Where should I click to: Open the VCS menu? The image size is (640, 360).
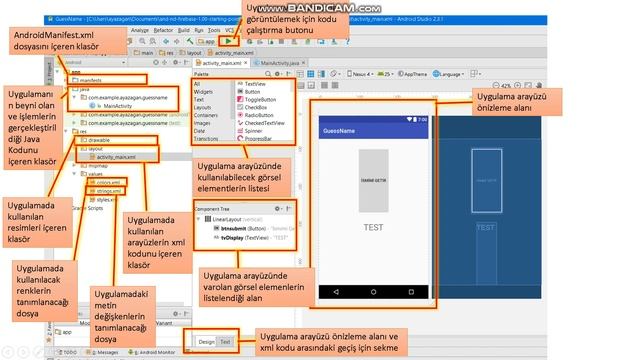(229, 30)
